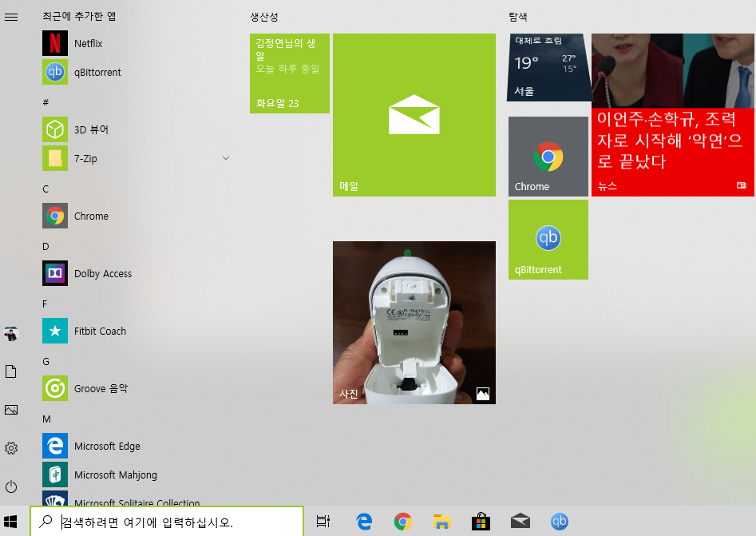Open Microsoft Solitaire Collection
This screenshot has height=536, width=756.
pos(136,498)
